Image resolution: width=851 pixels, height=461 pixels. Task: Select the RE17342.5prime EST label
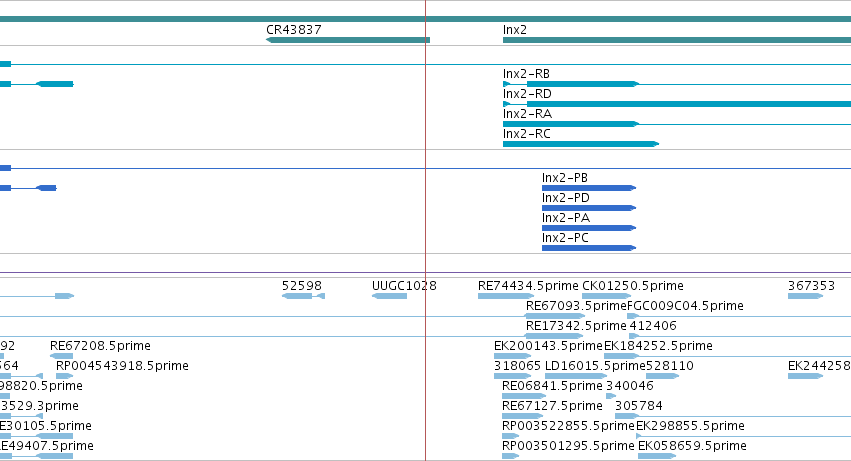coord(576,326)
